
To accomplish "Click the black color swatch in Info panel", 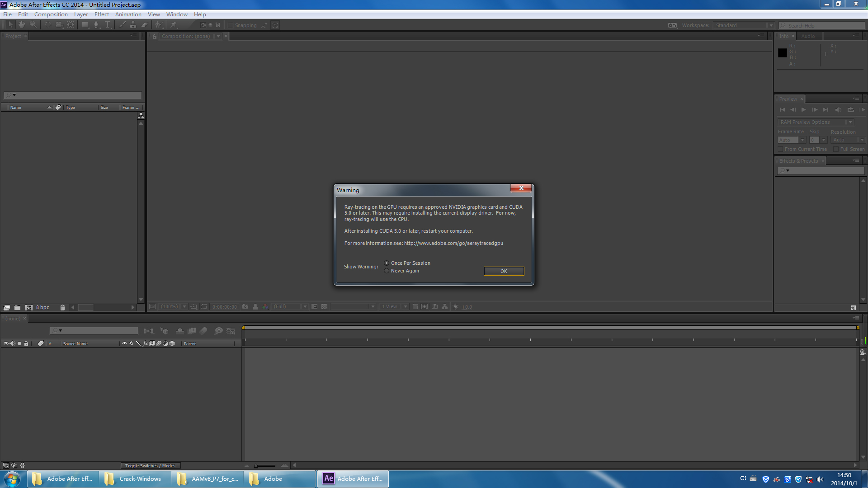I will (783, 53).
